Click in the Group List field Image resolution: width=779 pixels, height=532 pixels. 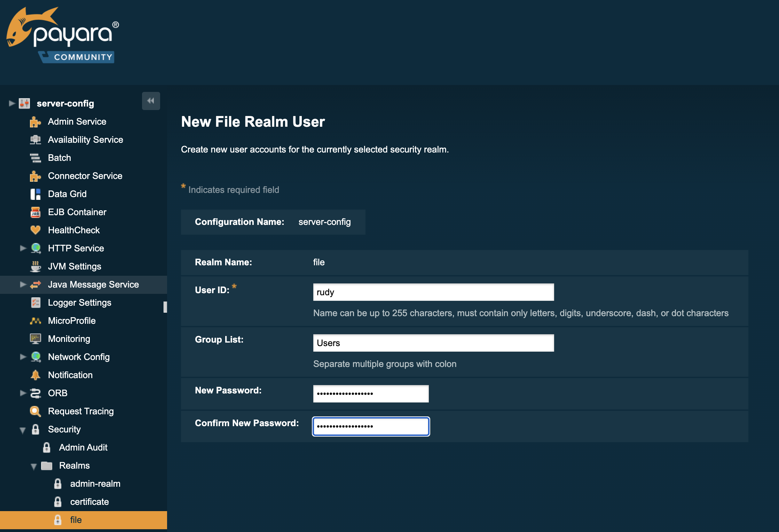433,343
